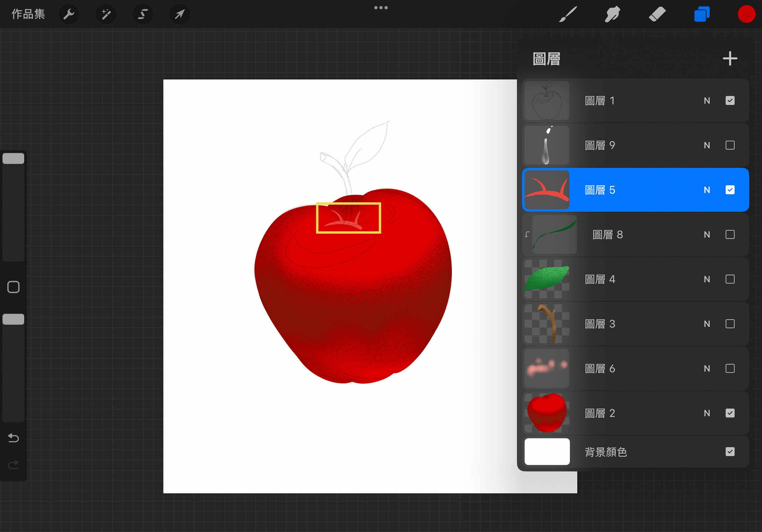Select the Selection S-shaped tool
The height and width of the screenshot is (532, 762).
[143, 14]
